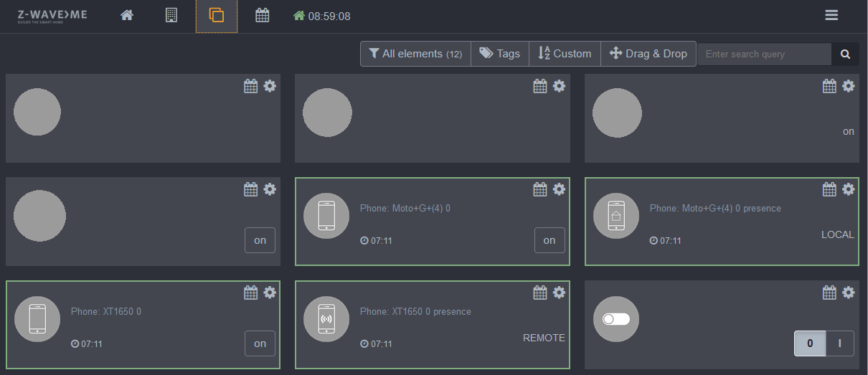Focus the Enter search query field
Screen dimensions: 868x375
pyautogui.click(x=764, y=54)
